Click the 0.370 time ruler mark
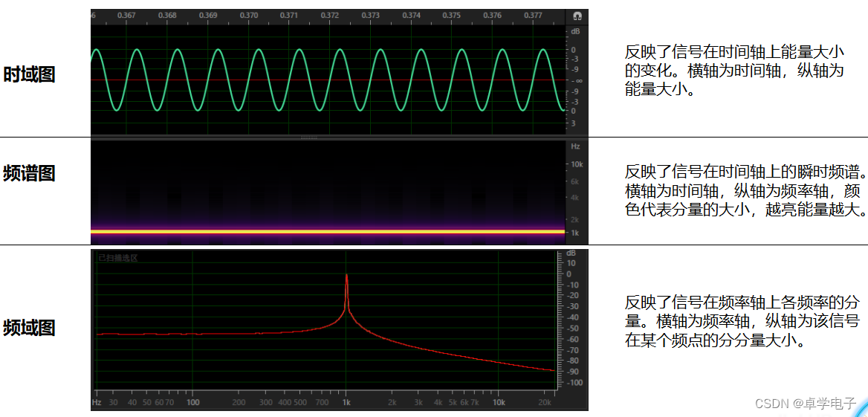Screen dimensions: 868x417 248,16
